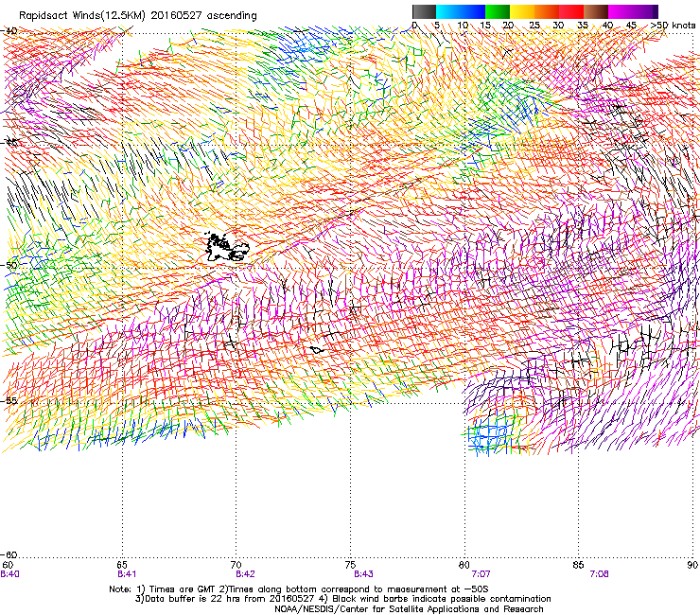Click the large black island outline near 69E

click(x=227, y=248)
